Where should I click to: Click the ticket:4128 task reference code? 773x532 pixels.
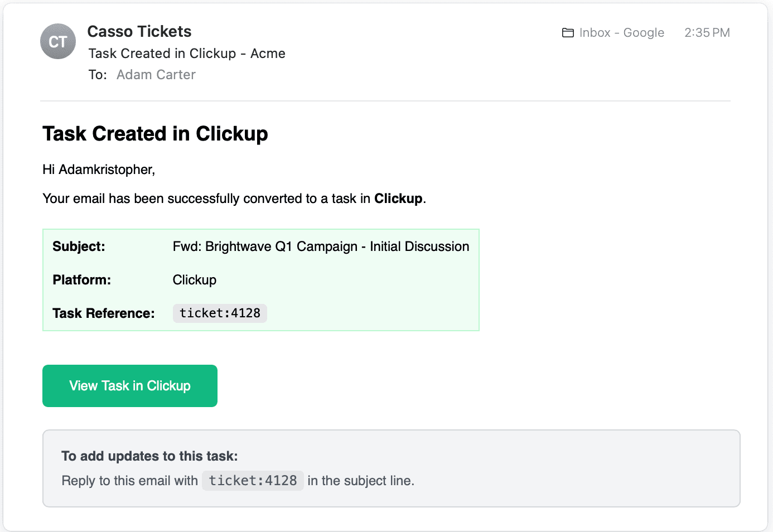click(x=219, y=313)
